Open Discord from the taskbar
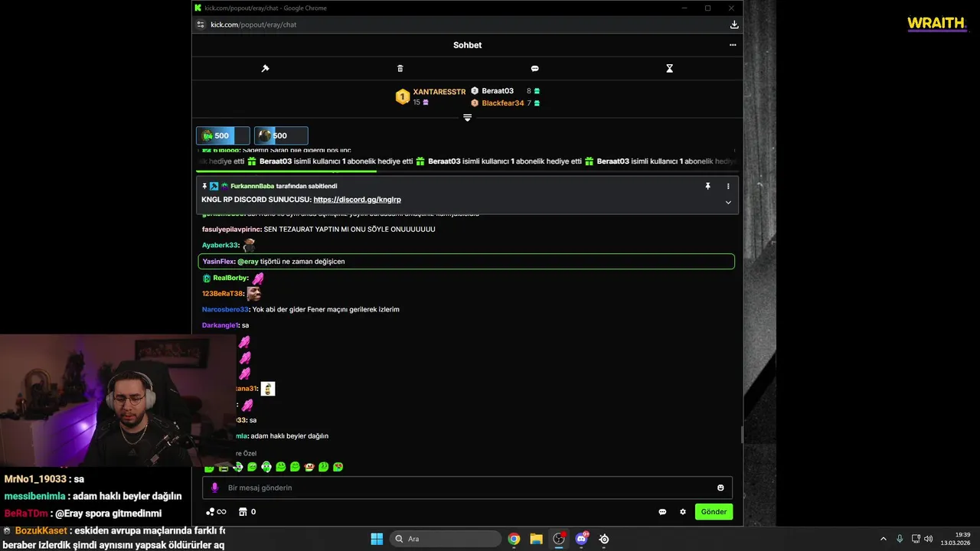This screenshot has width=980, height=551. pyautogui.click(x=581, y=539)
